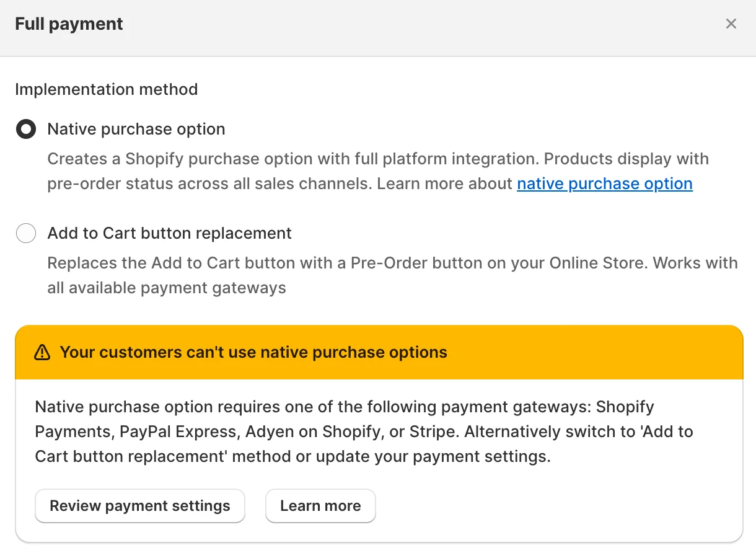Click the empty radio circle beside Add to Cart
Screen dimensions: 756x558
26,233
